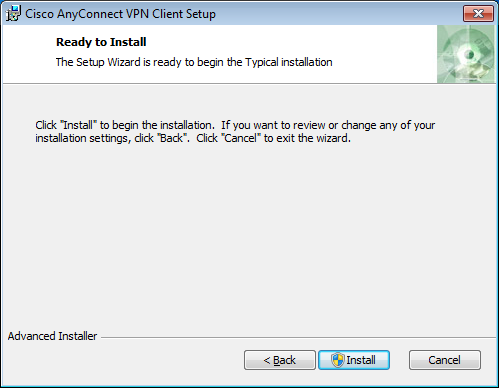Click the quoted word "Back" in instructions
This screenshot has height=389, width=500.
(171, 138)
